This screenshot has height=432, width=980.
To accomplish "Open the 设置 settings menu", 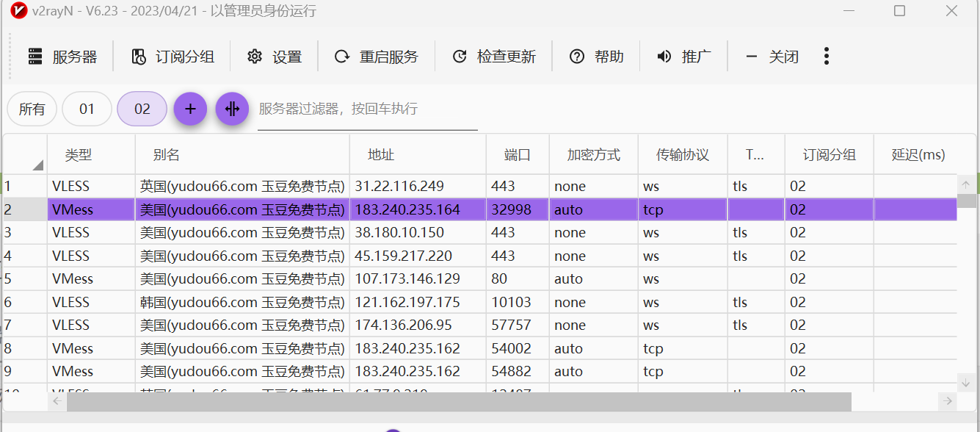I will [x=275, y=57].
